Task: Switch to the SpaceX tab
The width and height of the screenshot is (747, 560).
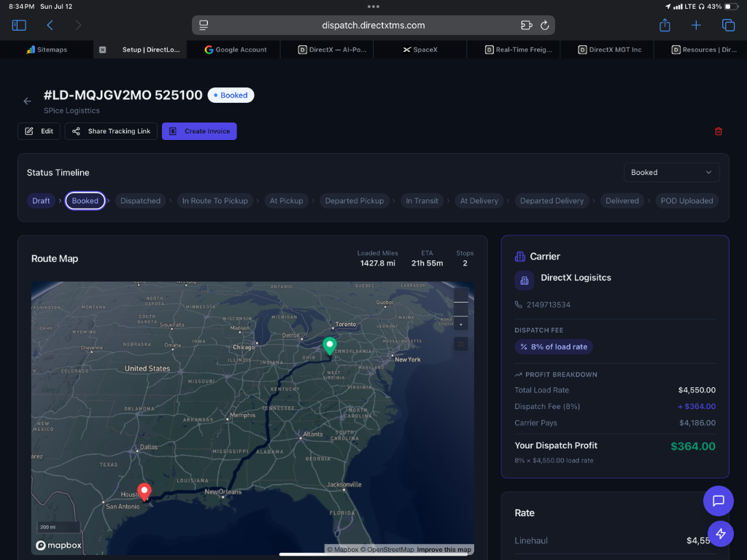Action: pos(420,50)
